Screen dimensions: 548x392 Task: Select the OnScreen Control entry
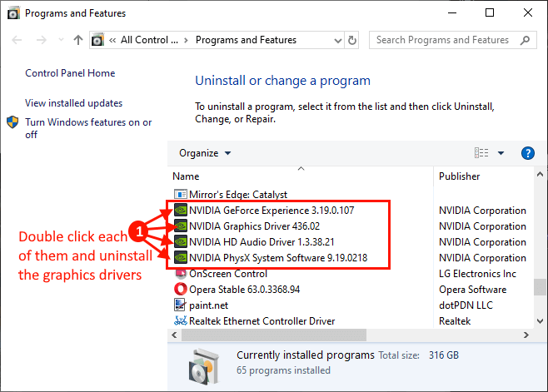coord(228,274)
